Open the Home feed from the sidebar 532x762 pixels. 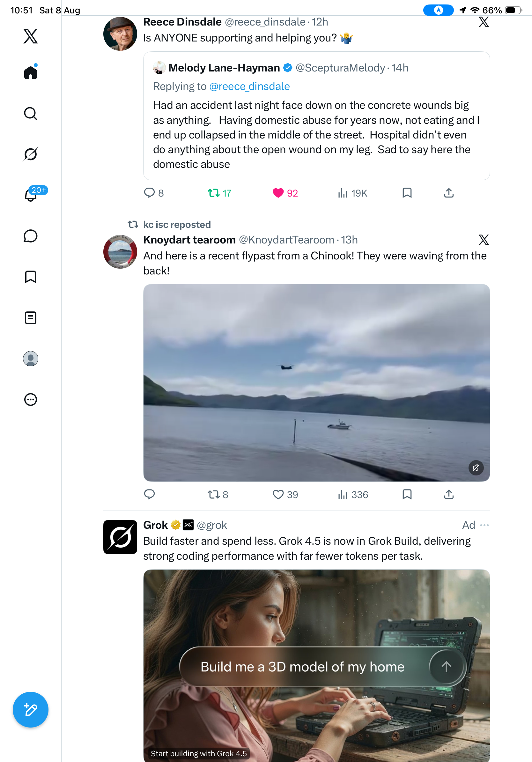tap(31, 72)
